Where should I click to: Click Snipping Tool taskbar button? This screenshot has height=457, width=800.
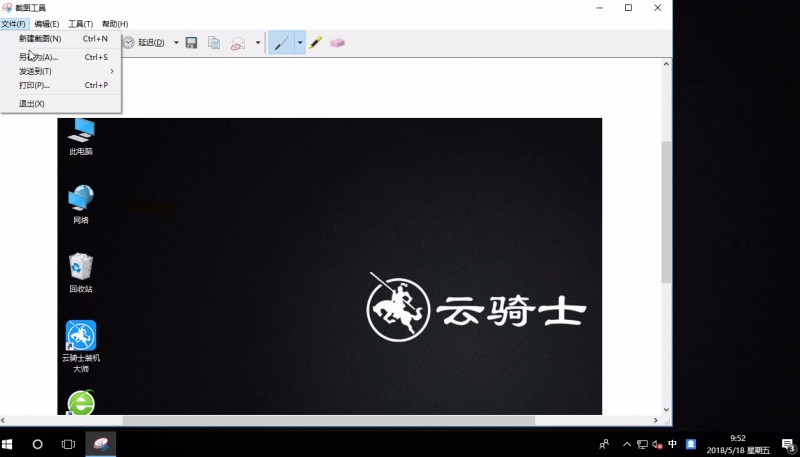point(101,444)
